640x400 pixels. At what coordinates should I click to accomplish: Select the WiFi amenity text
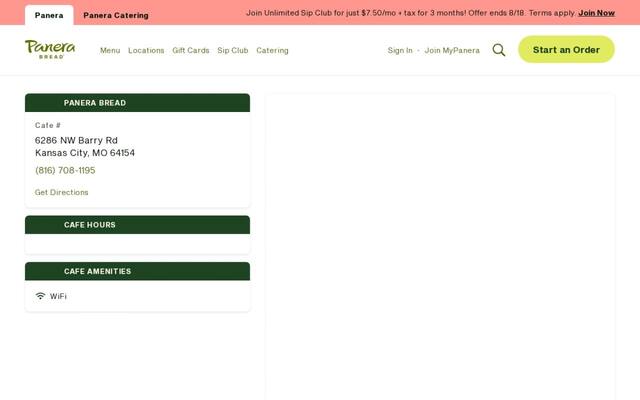58,296
